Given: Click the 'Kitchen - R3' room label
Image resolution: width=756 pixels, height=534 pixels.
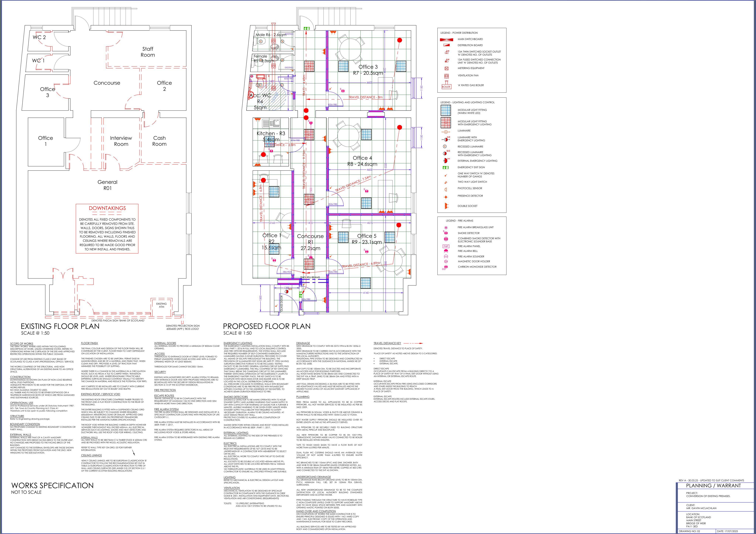Looking at the screenshot, I should click(271, 133).
